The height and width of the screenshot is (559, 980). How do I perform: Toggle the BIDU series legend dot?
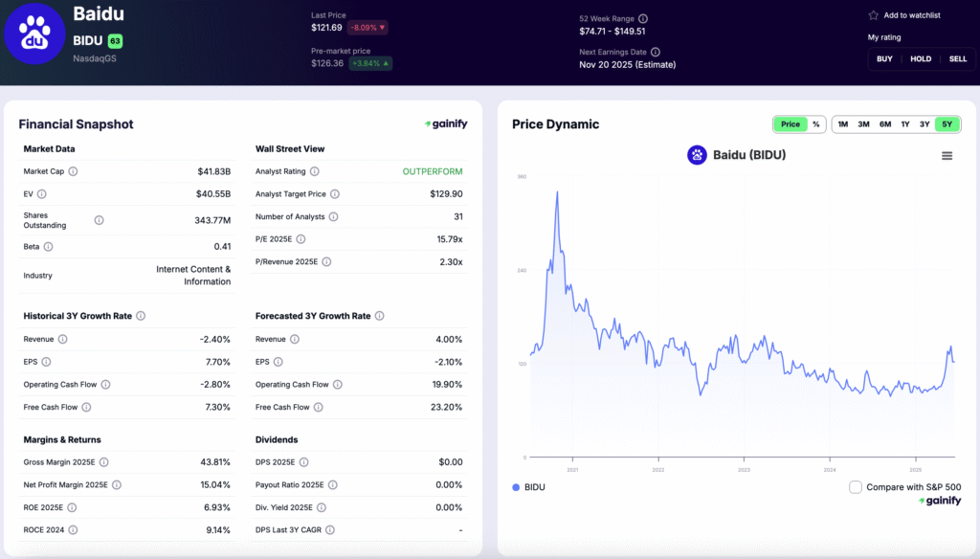click(516, 487)
